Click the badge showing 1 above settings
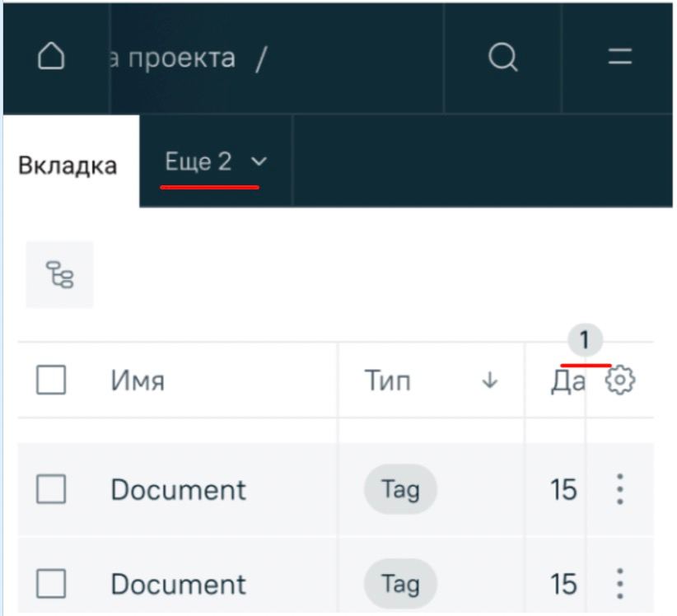The image size is (677, 616). (x=585, y=339)
